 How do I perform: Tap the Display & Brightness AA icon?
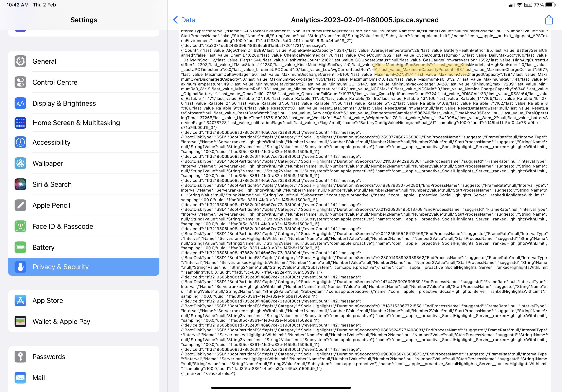pyautogui.click(x=20, y=103)
